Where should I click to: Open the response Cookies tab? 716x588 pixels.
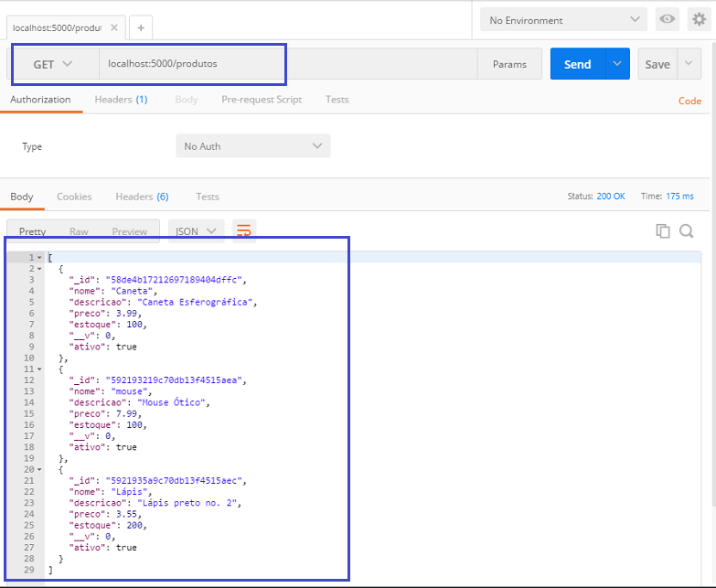click(74, 197)
